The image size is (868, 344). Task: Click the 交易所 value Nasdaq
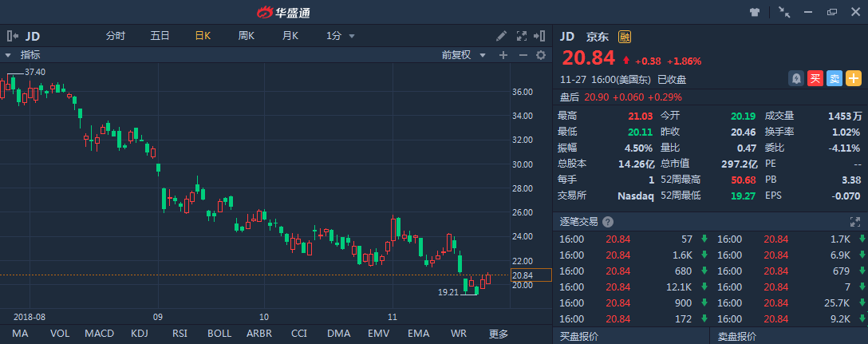[636, 196]
